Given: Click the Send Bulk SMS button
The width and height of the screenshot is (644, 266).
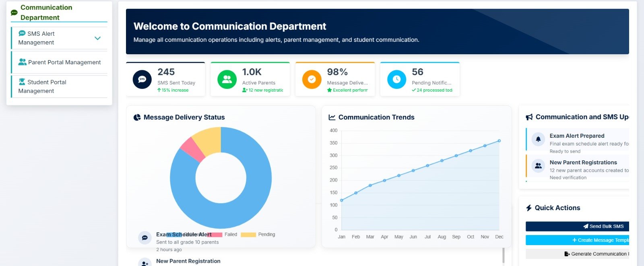Looking at the screenshot, I should pyautogui.click(x=577, y=226).
